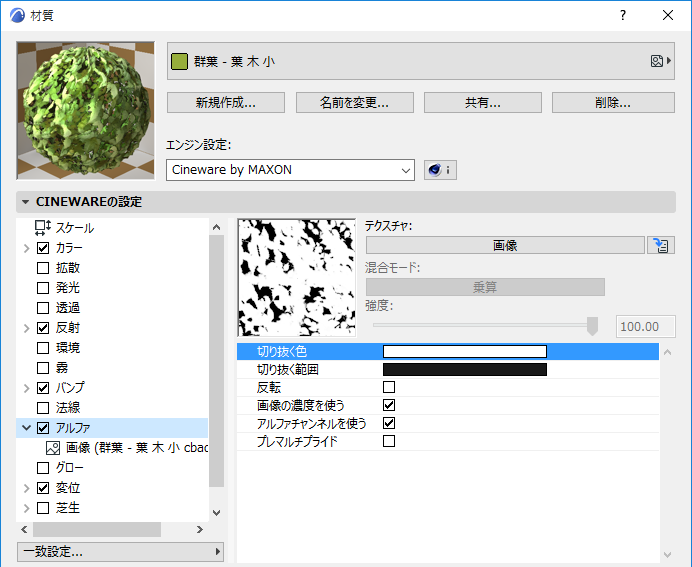Check the 反転 option checkbox

(x=389, y=387)
